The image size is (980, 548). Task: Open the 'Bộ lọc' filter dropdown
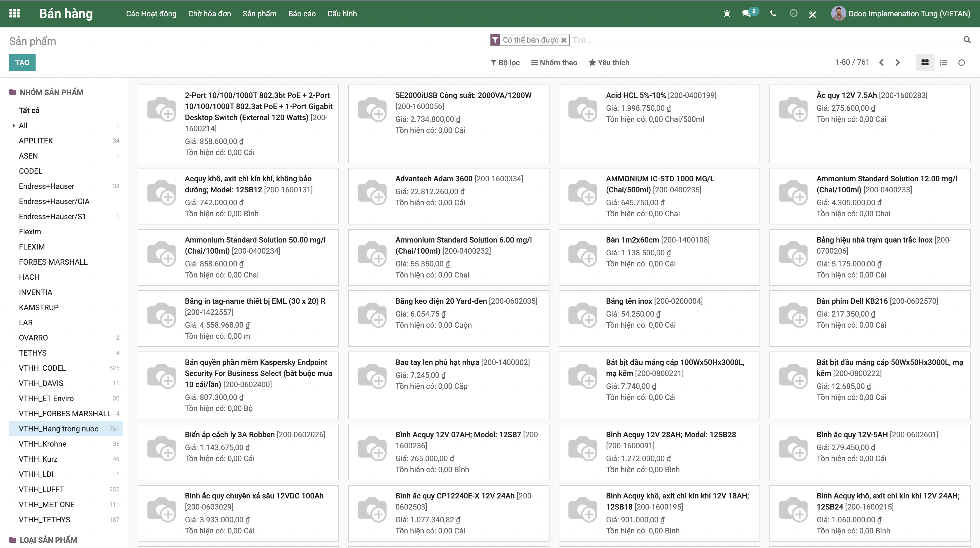click(x=505, y=62)
